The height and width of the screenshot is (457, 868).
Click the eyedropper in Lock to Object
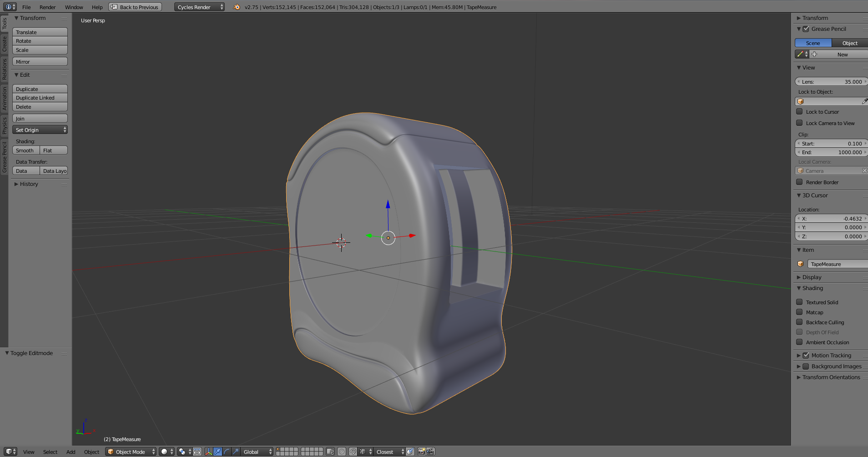[x=864, y=101]
